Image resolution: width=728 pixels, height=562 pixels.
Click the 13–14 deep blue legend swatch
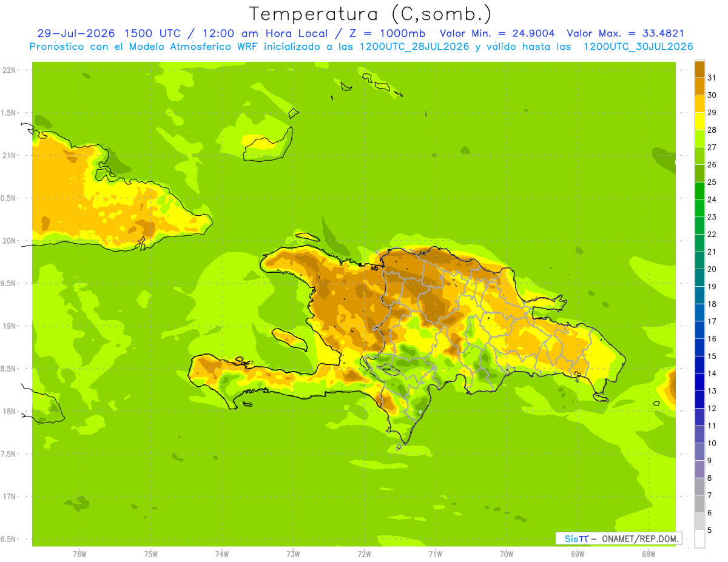pyautogui.click(x=699, y=382)
